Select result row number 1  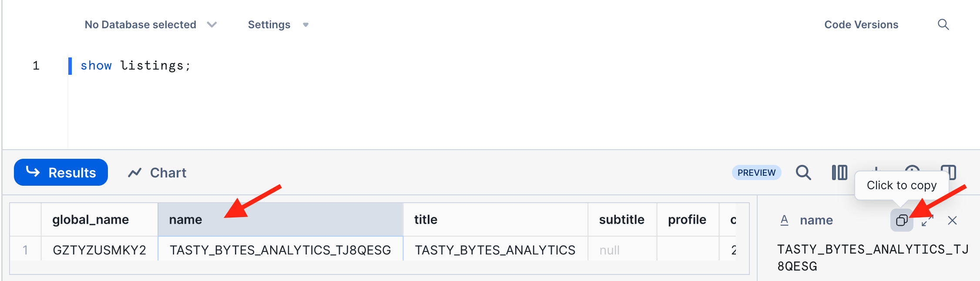[25, 250]
